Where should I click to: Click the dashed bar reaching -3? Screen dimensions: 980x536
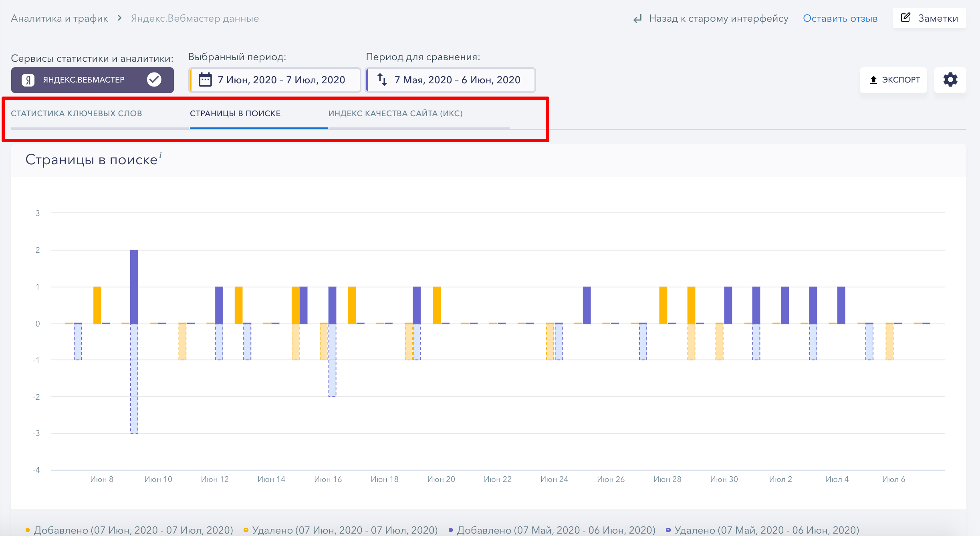pyautogui.click(x=134, y=379)
